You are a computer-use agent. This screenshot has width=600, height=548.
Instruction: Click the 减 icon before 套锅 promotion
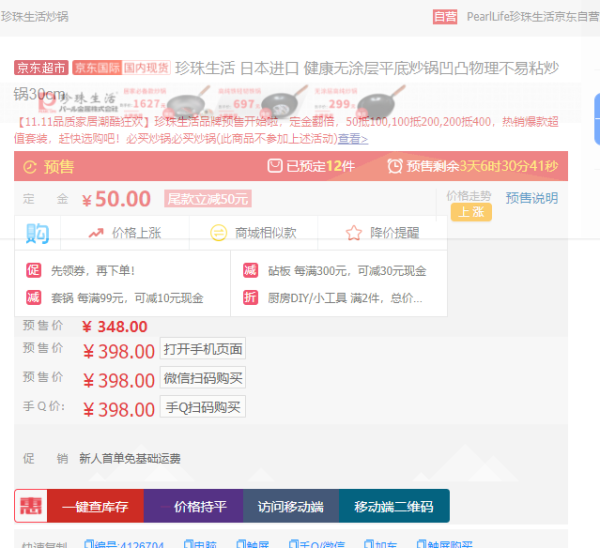[34, 297]
